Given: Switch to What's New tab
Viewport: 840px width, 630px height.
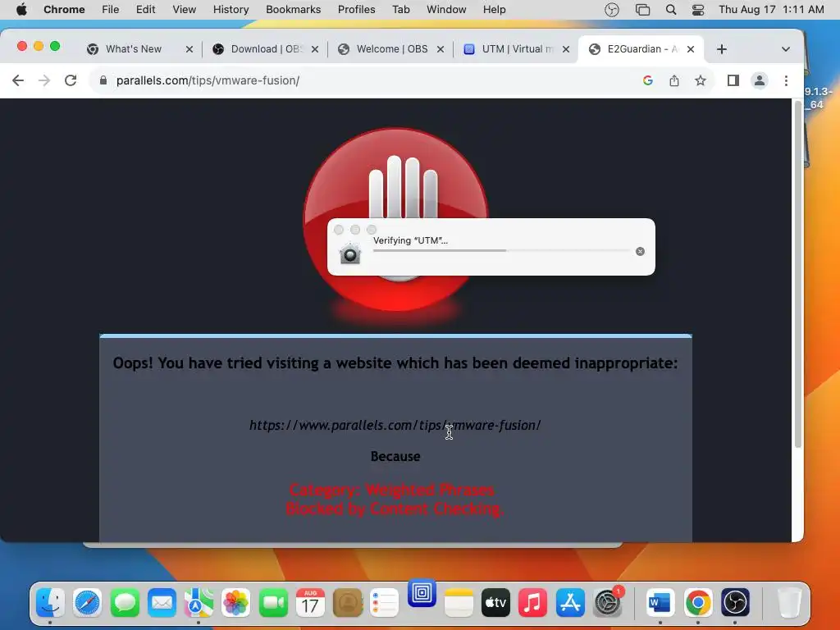Looking at the screenshot, I should click(x=139, y=49).
